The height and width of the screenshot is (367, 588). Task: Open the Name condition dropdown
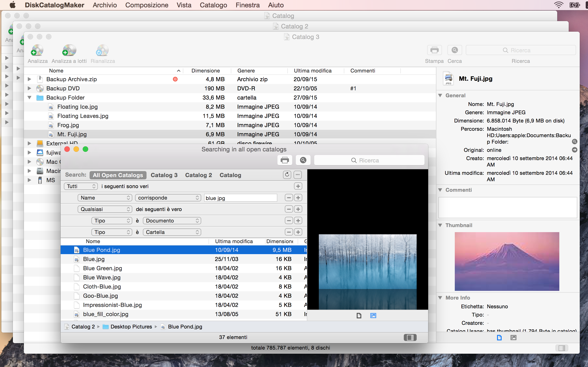pyautogui.click(x=104, y=197)
